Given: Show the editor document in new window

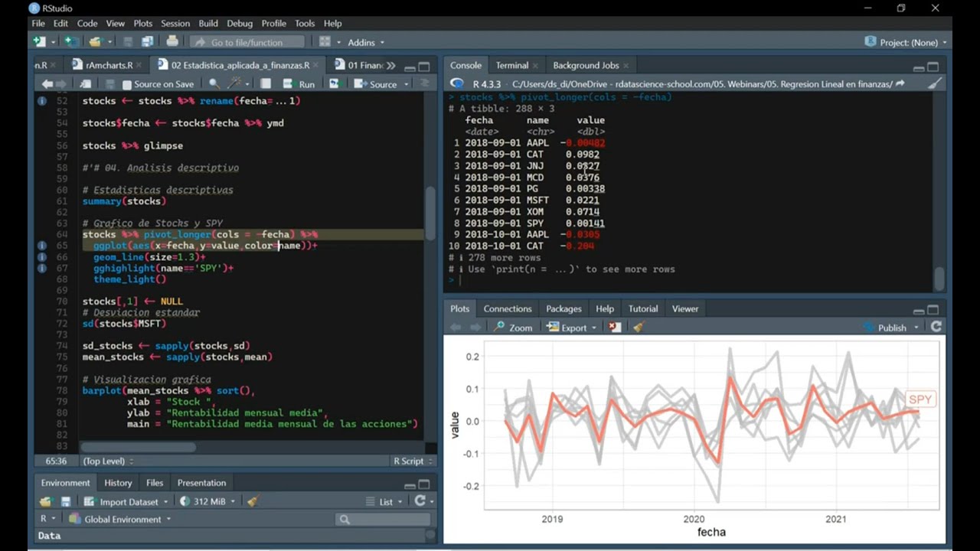Looking at the screenshot, I should coord(86,84).
